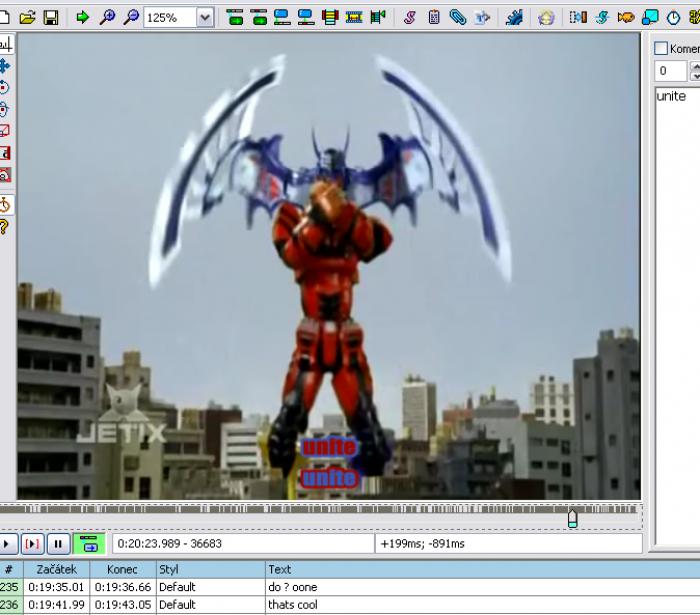Click the green filmstrip shift-to-frame icon

point(378,18)
